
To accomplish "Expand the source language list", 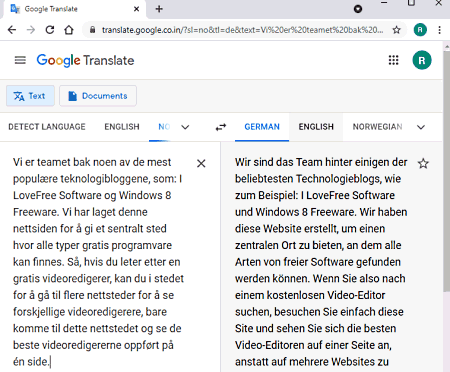I will tap(185, 127).
